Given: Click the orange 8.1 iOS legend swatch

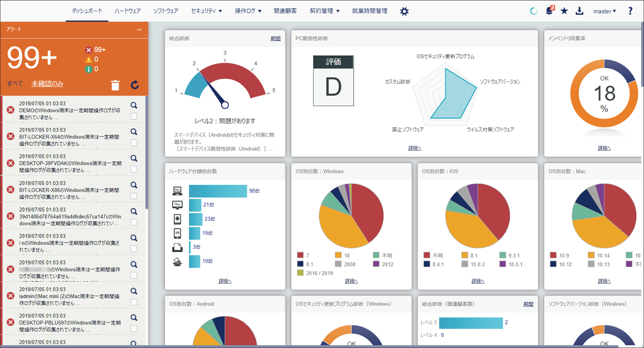Looking at the screenshot, I should [465, 255].
